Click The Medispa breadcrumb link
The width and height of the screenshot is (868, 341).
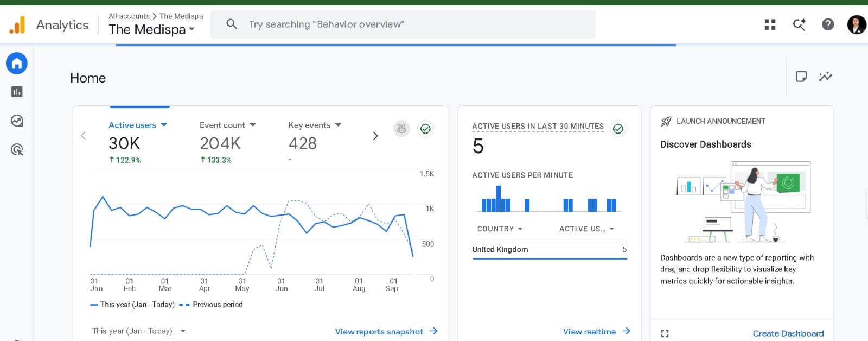coord(181,16)
